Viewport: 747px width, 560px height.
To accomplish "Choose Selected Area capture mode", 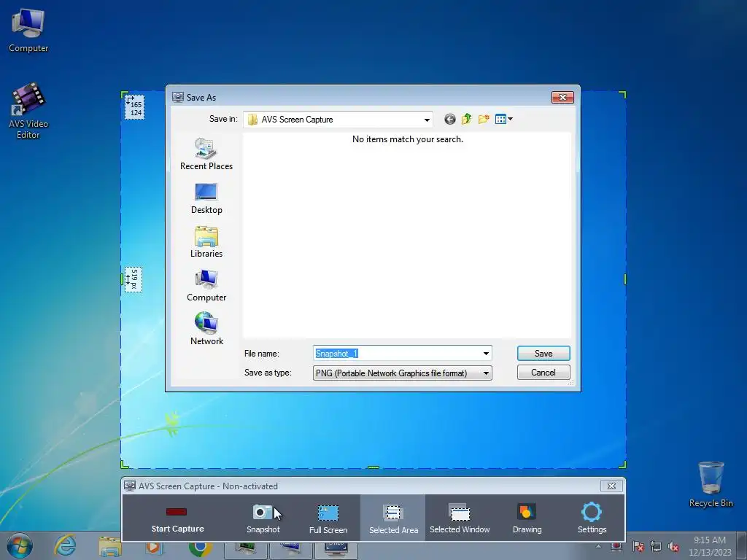I will click(x=393, y=518).
